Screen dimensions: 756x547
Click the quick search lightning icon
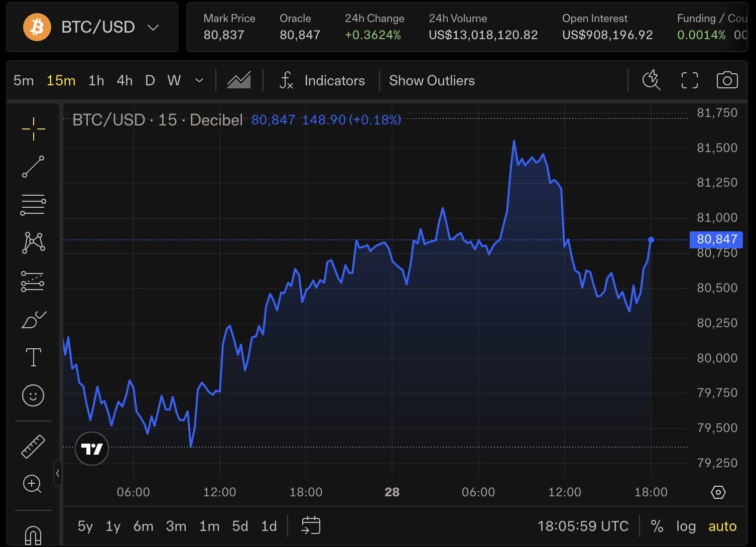(652, 80)
